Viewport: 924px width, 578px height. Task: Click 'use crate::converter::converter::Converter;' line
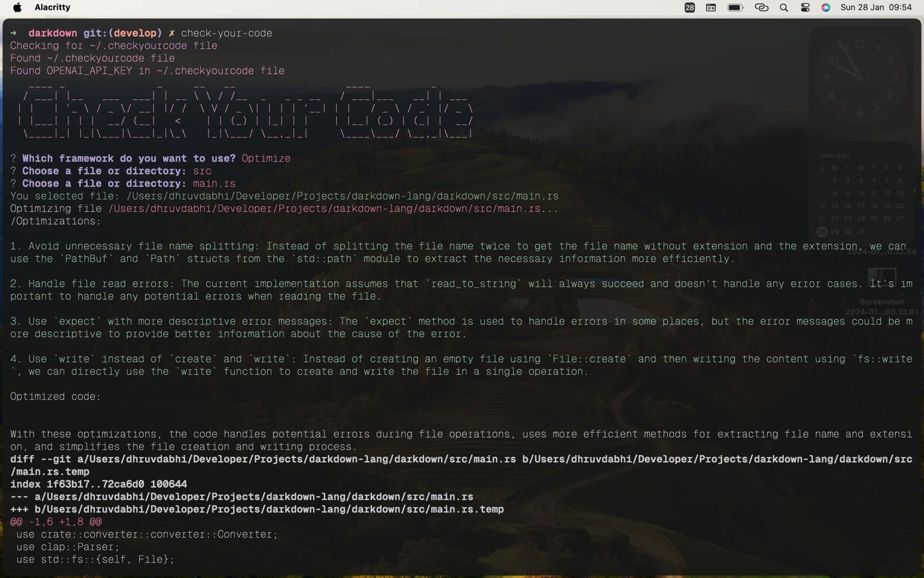(147, 534)
